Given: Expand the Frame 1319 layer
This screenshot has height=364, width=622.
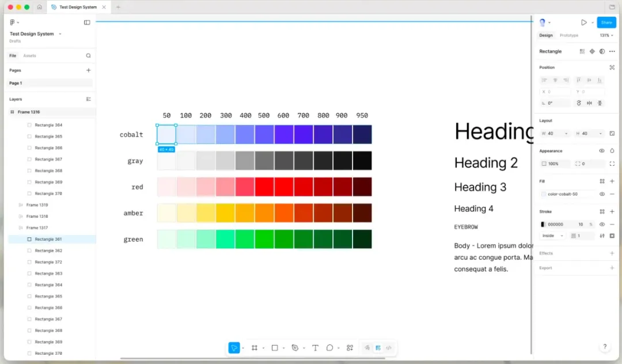Looking at the screenshot, I should [x=21, y=205].
